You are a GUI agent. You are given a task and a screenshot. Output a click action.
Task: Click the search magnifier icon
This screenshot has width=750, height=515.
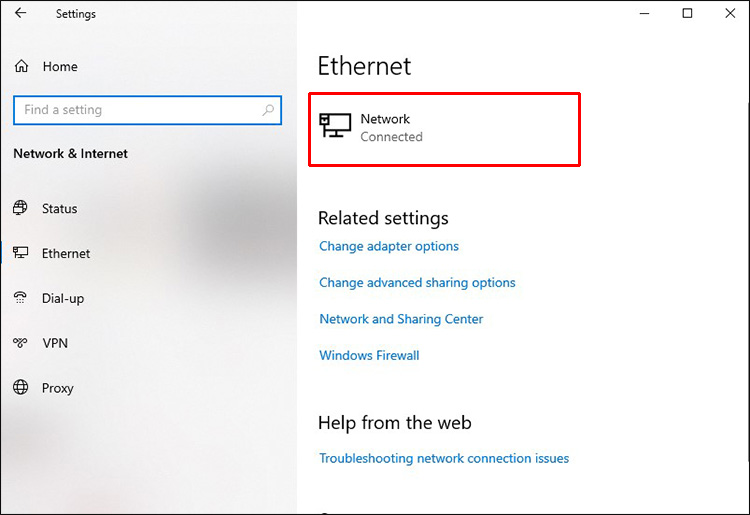(x=269, y=110)
